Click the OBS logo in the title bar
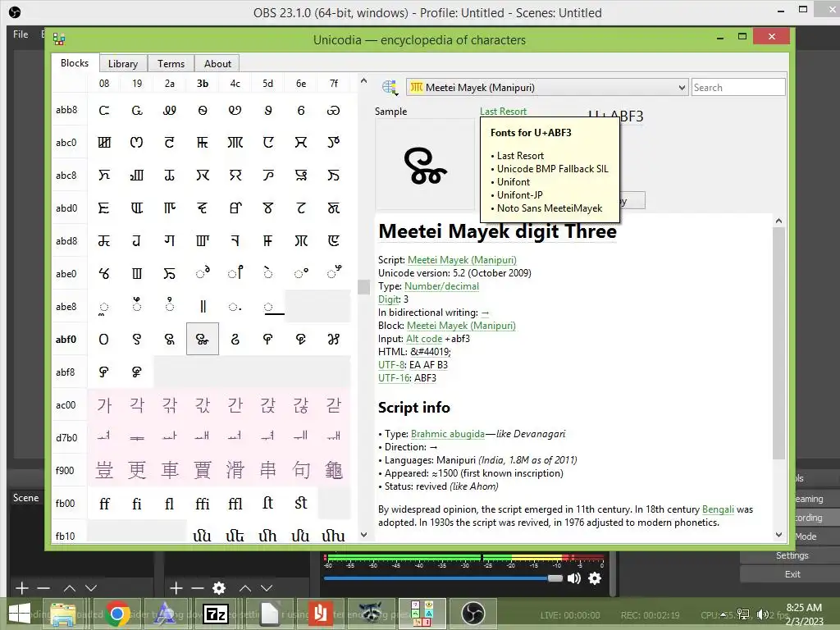Screen dimensions: 840x630 coord(15,11)
